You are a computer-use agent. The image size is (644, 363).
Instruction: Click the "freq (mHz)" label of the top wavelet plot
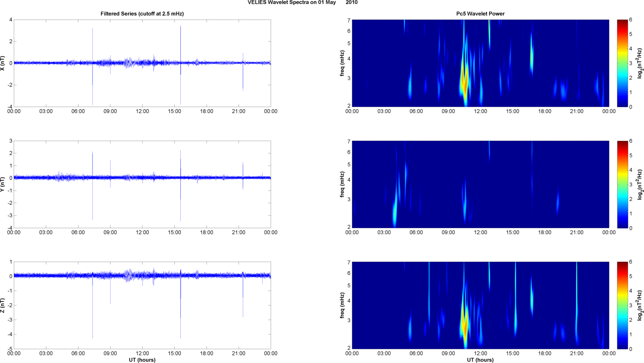pos(342,63)
